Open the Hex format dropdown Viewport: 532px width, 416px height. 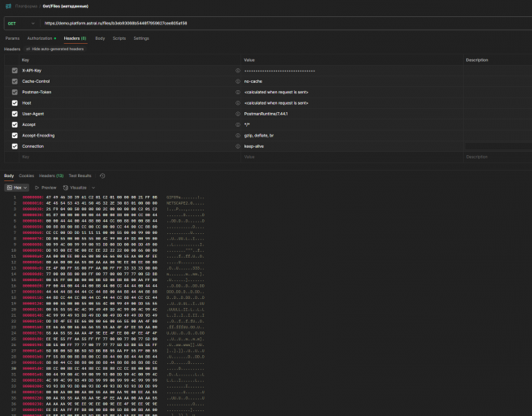(x=17, y=188)
